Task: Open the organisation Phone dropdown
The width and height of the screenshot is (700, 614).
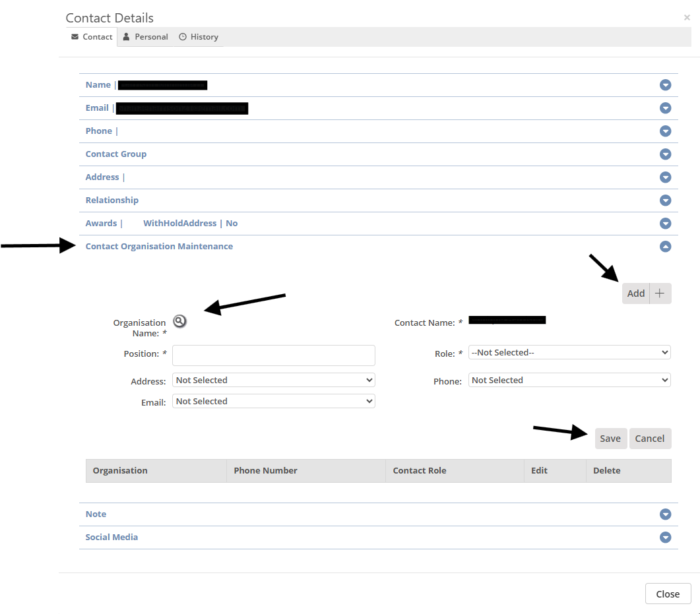Action: click(x=569, y=381)
